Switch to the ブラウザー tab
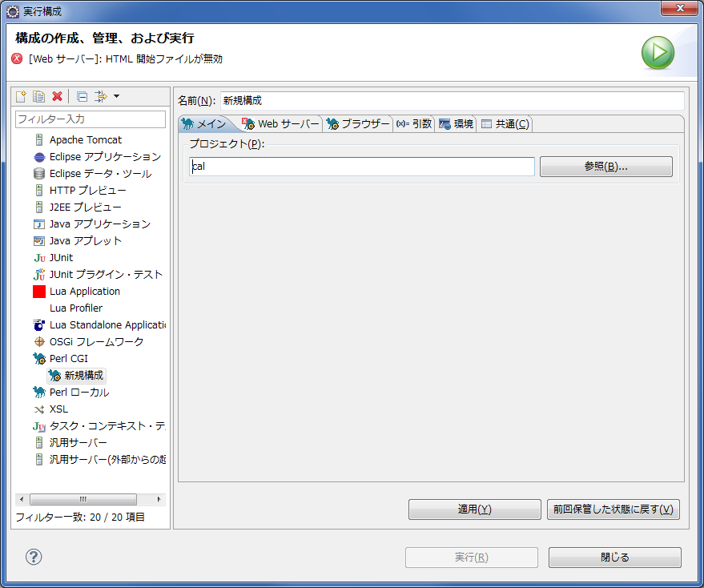The image size is (704, 588). 358,124
